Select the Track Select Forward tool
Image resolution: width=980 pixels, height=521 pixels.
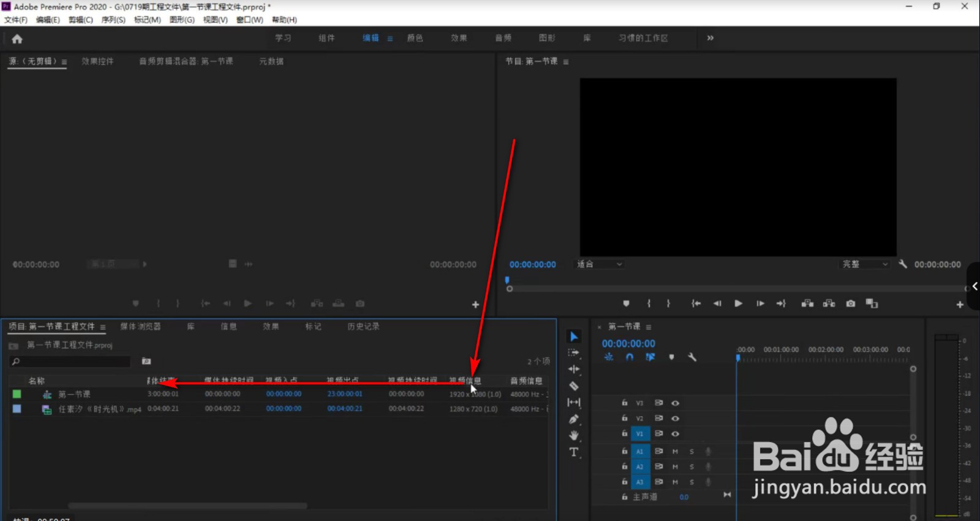(x=574, y=352)
